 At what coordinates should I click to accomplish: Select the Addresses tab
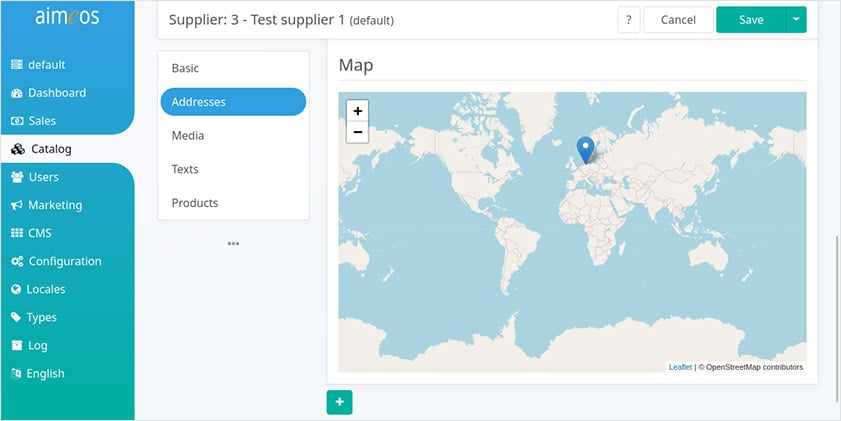pos(233,102)
